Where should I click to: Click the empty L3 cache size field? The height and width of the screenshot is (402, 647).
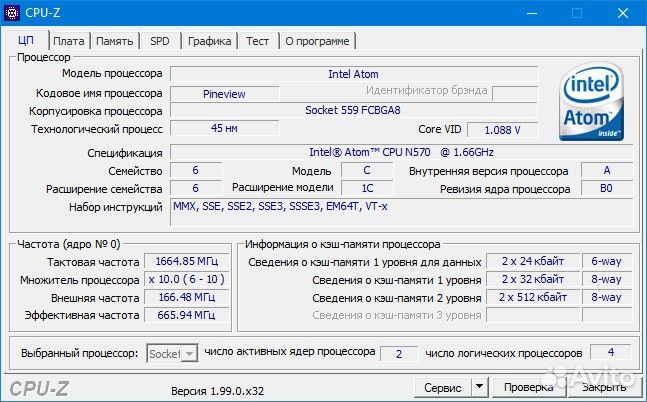(x=533, y=315)
